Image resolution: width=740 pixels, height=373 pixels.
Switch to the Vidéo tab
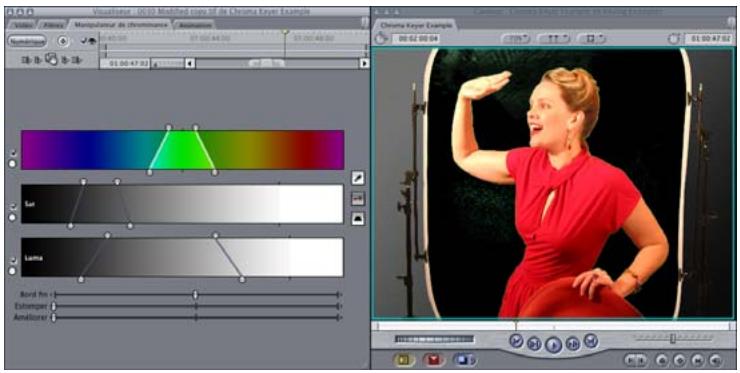[x=23, y=25]
